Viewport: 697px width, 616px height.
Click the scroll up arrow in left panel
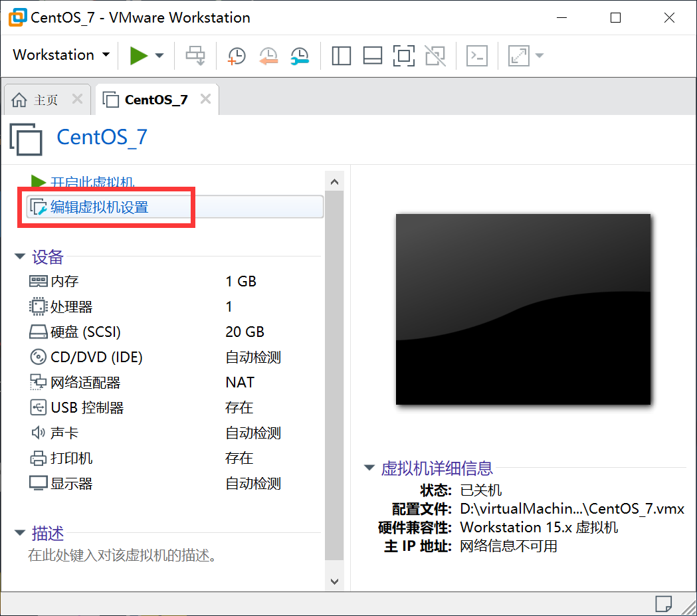click(x=335, y=182)
